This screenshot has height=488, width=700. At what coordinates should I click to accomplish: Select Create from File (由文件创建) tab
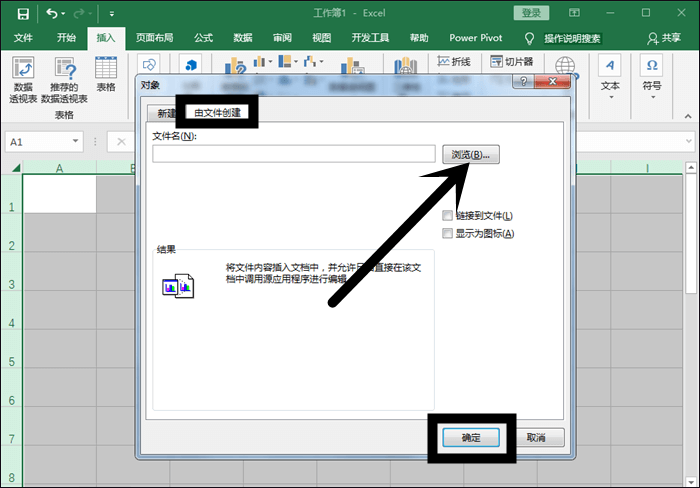(x=217, y=112)
